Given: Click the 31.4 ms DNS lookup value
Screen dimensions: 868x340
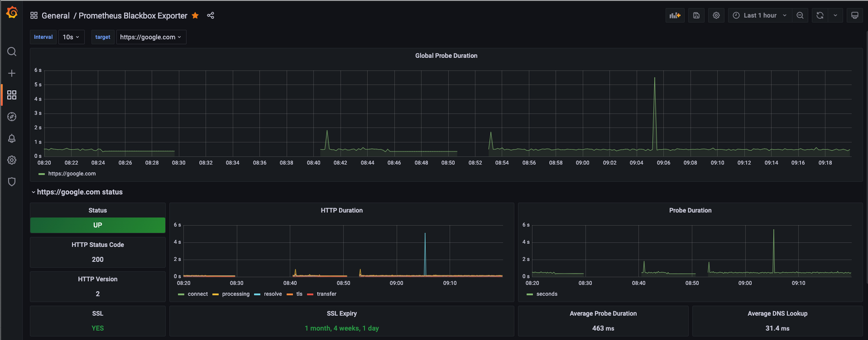Looking at the screenshot, I should [x=778, y=328].
